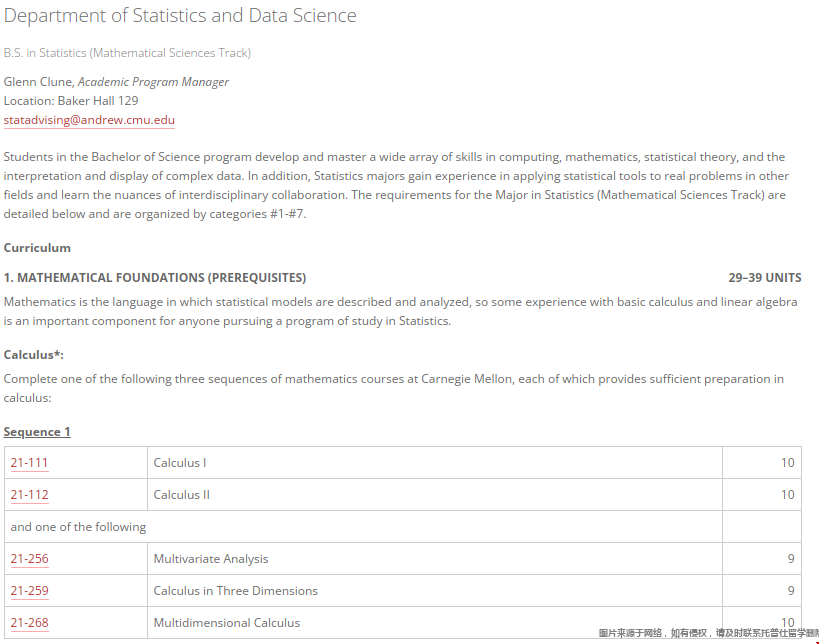Viewport: 819px width, 644px height.
Task: Click the Calculus II table cell
Action: tap(182, 495)
